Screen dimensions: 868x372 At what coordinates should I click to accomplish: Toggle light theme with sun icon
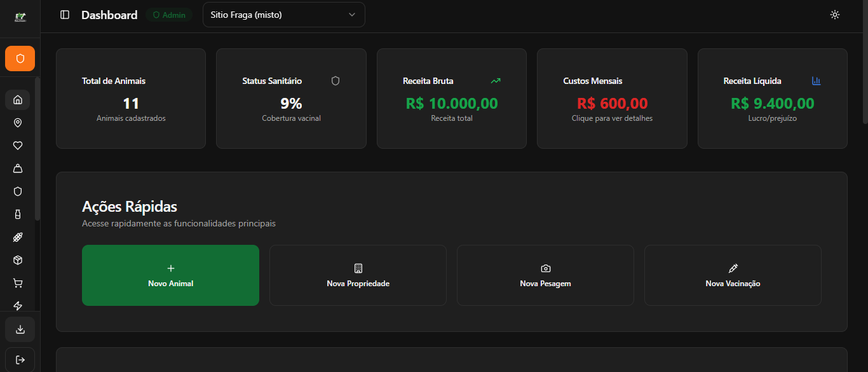pyautogui.click(x=835, y=15)
